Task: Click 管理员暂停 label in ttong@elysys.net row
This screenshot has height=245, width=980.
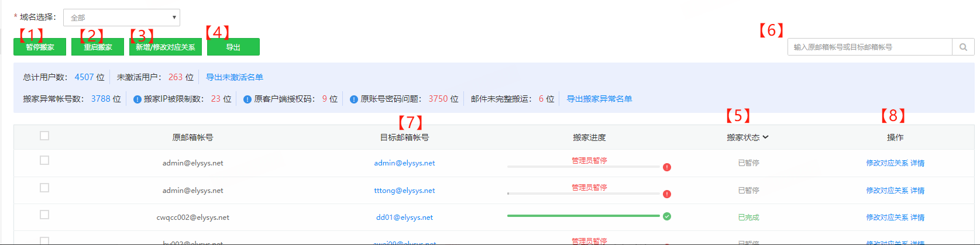Action: (x=589, y=187)
